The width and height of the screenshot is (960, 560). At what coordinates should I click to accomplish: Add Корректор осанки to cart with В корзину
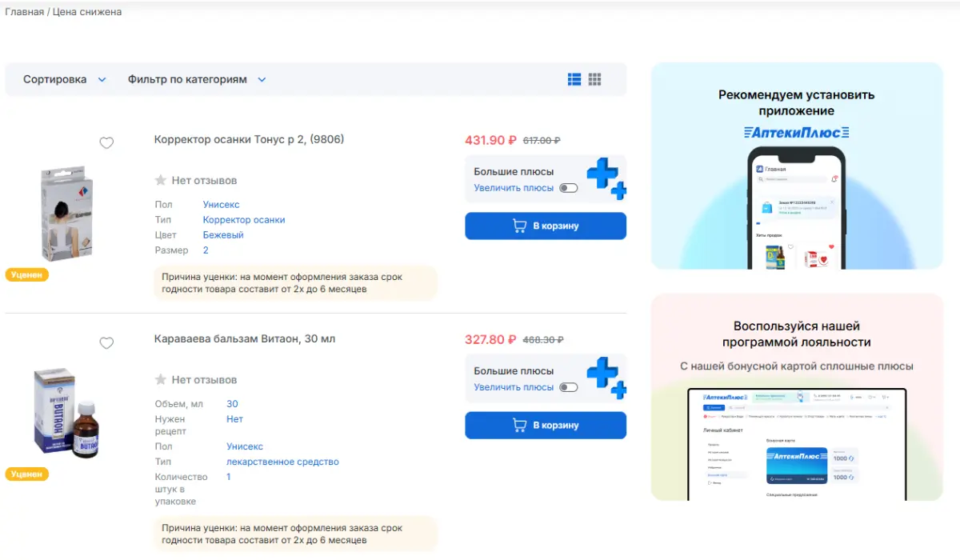click(546, 226)
